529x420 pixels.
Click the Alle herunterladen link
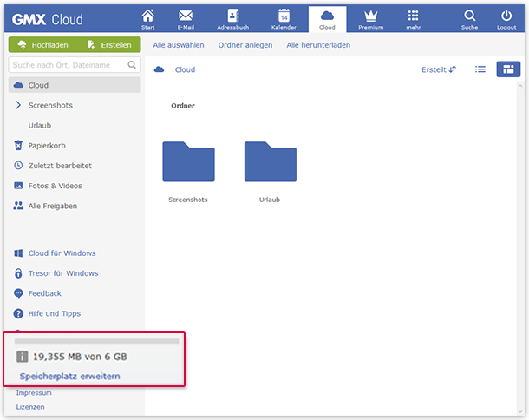tap(318, 45)
